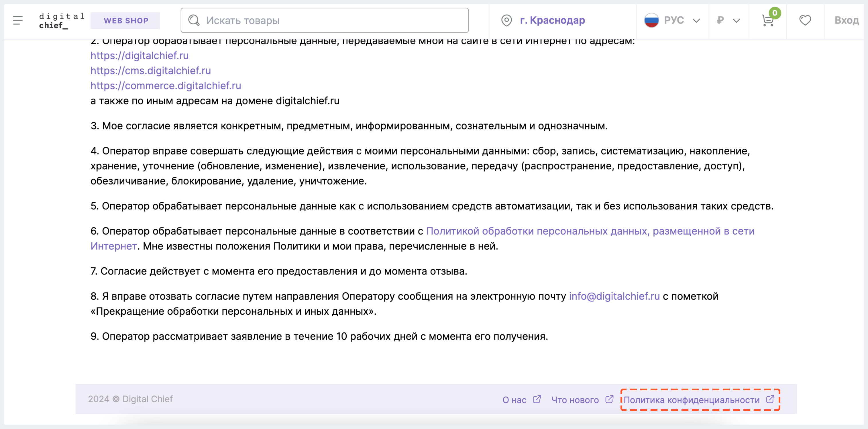This screenshot has width=868, height=429.
Task: Open the shopping cart
Action: (768, 21)
